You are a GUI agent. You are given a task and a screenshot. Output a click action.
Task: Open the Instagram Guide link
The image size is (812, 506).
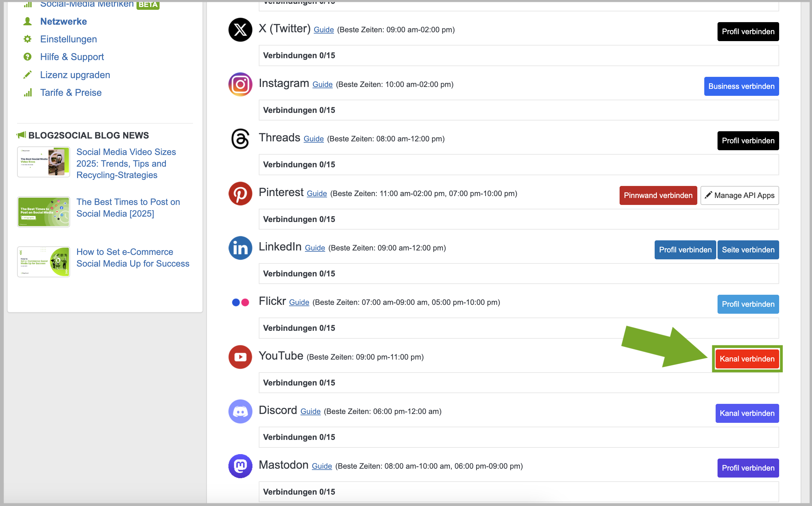tap(322, 84)
